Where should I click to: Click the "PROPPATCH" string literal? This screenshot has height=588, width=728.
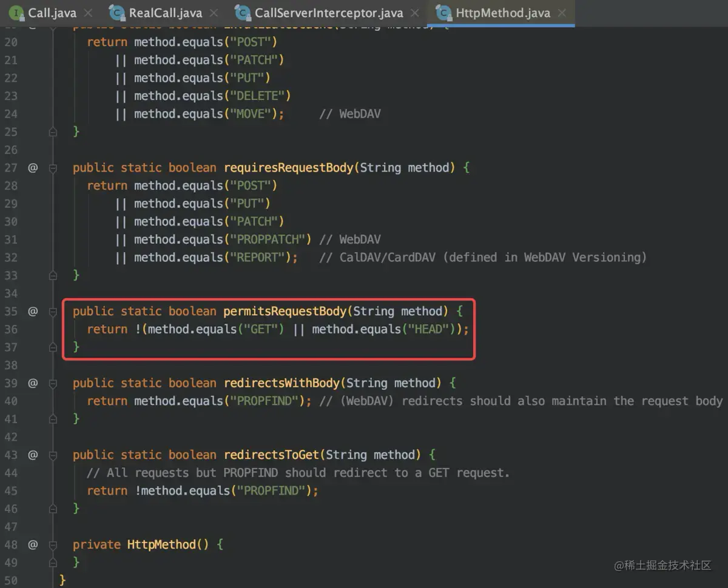[x=267, y=239]
